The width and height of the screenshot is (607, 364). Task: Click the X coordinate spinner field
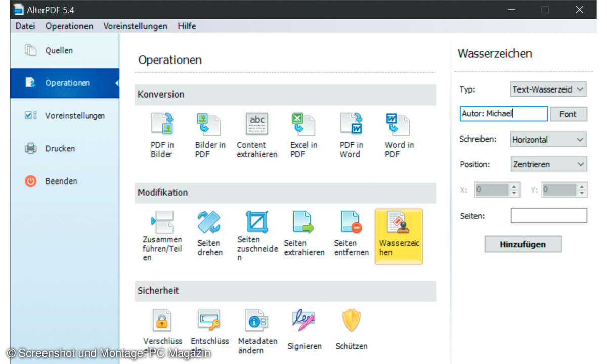pyautogui.click(x=497, y=190)
